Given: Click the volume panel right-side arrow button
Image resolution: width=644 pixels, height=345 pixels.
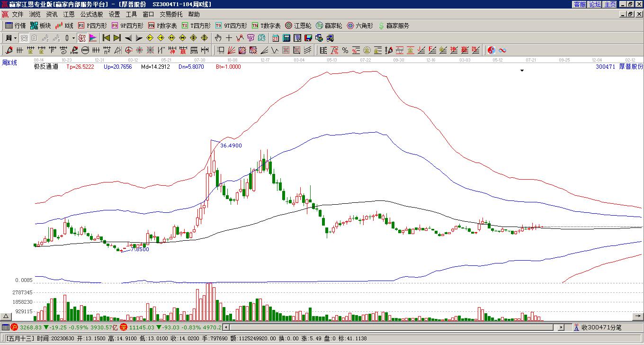Looking at the screenshot, I should [x=638, y=316].
